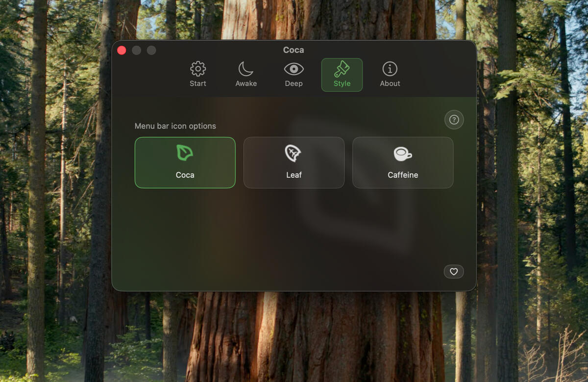Open the About info icon

click(390, 69)
